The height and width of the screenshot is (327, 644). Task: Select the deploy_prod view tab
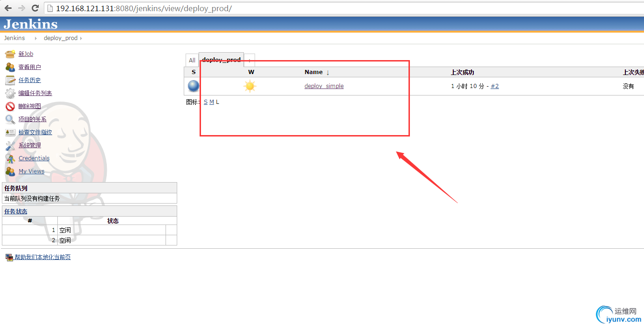coord(222,60)
